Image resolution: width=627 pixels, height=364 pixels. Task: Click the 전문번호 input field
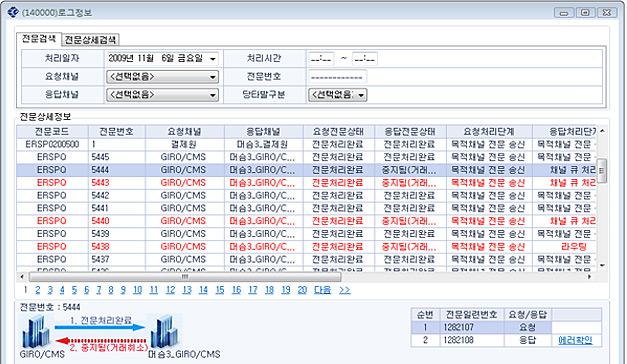click(337, 77)
